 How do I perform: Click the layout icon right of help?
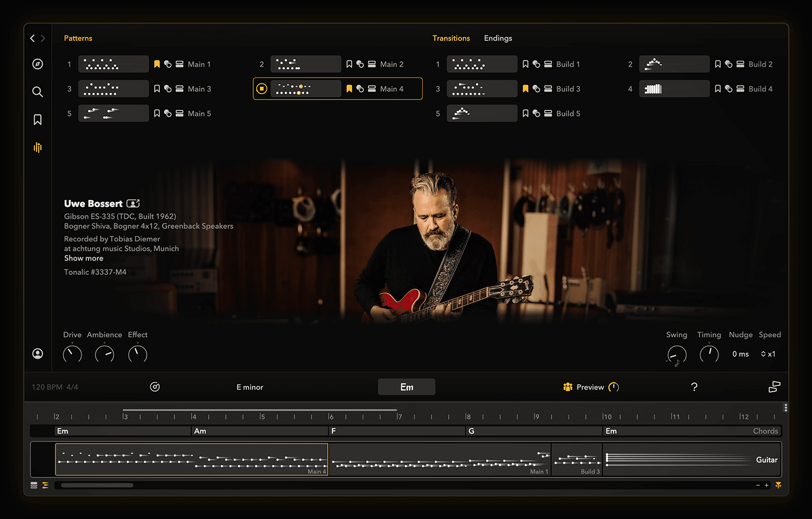click(x=774, y=387)
